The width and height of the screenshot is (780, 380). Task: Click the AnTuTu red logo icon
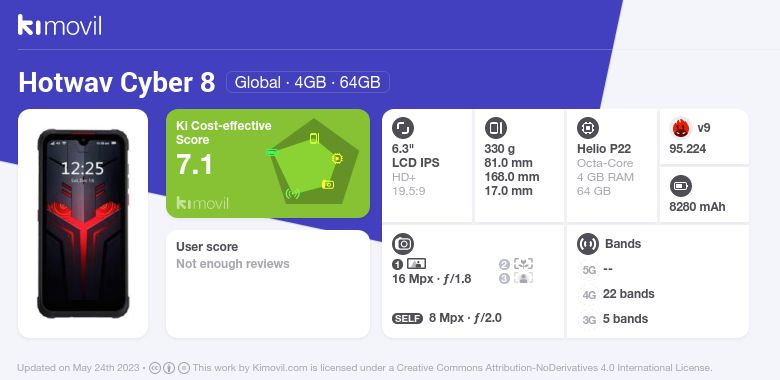681,128
